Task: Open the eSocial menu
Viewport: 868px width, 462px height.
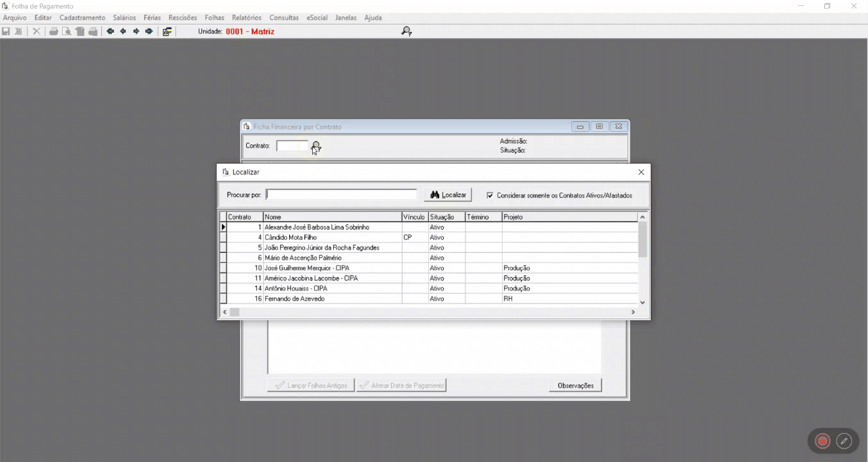Action: pyautogui.click(x=317, y=17)
